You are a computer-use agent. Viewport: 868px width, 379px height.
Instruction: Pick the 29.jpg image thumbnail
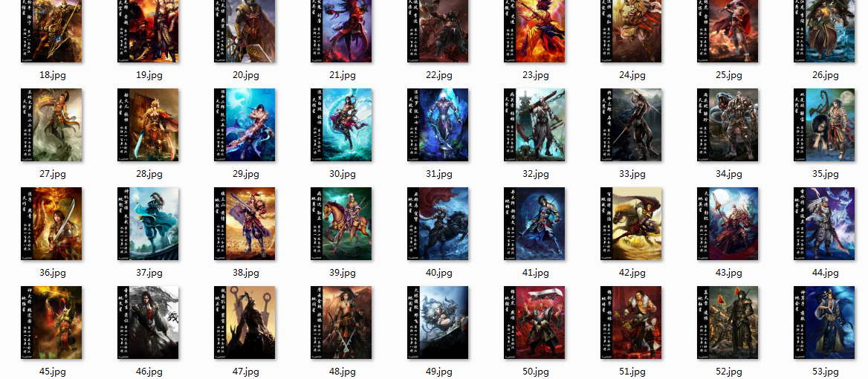[244, 125]
